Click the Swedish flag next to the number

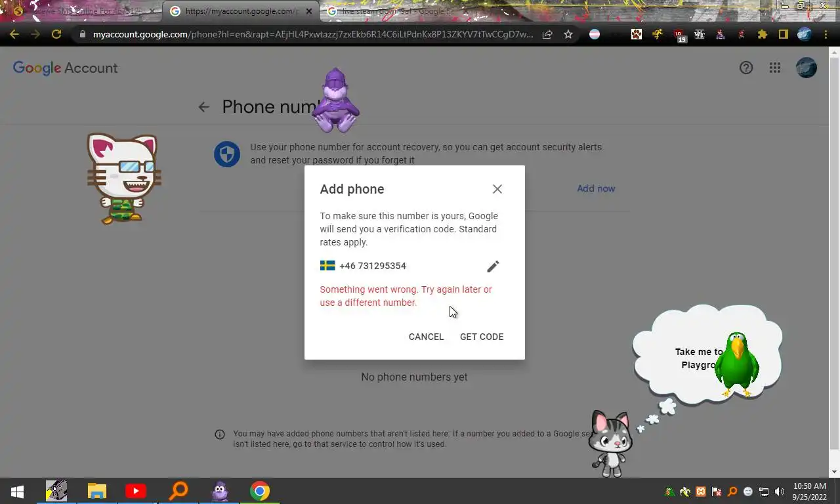327,266
